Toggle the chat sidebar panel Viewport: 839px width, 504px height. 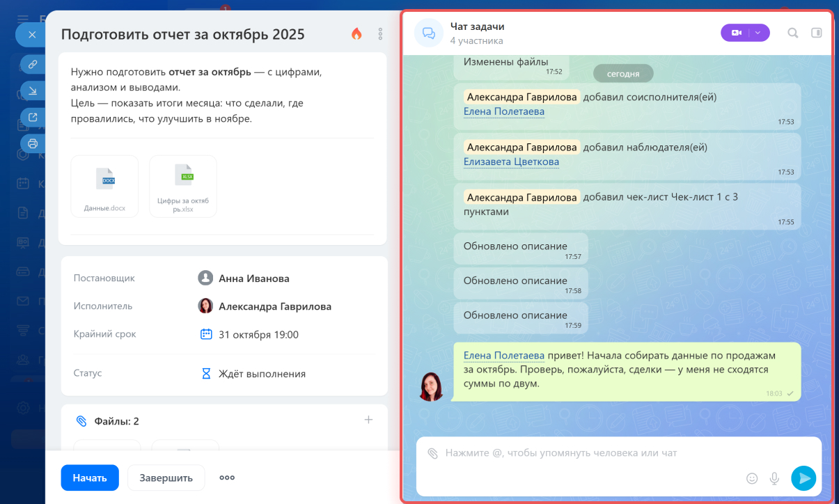pos(816,33)
